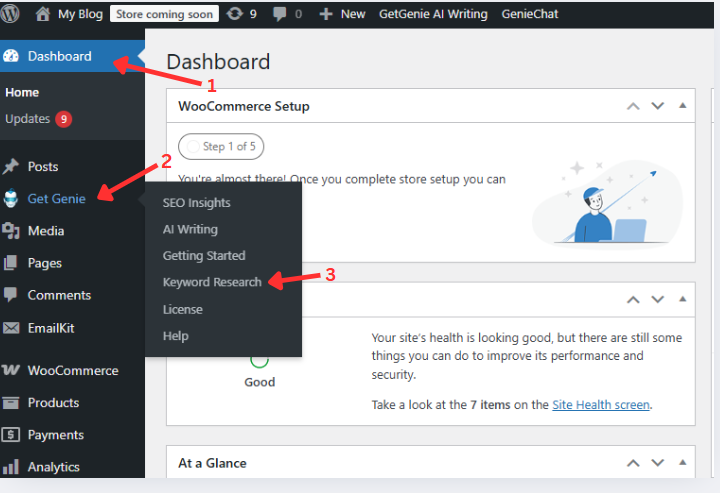Open GenieChat from the admin bar
This screenshot has width=720, height=493.
(x=529, y=14)
